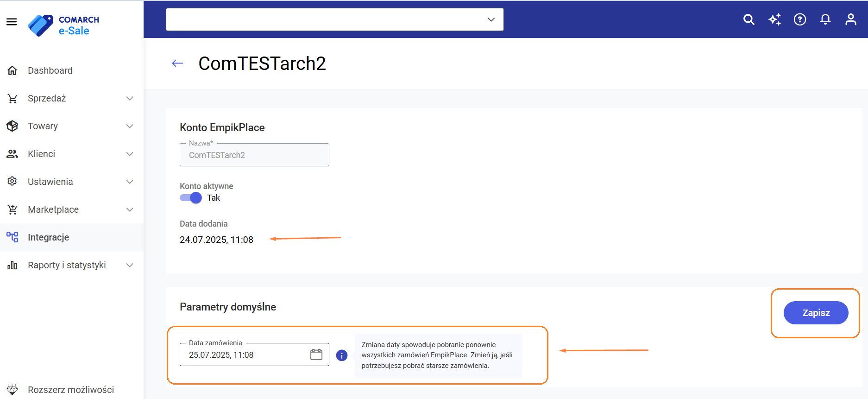Expand the Ustawienia submenu chevron
The image size is (868, 399).
[x=130, y=182]
